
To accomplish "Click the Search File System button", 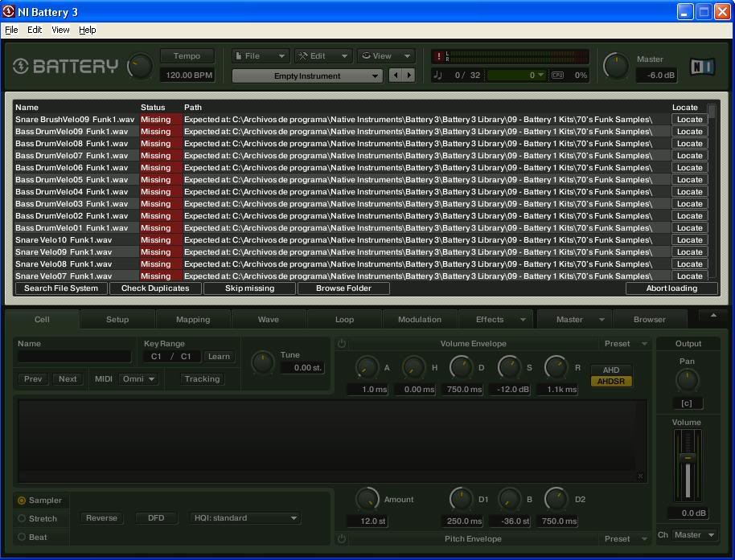I will click(x=61, y=288).
